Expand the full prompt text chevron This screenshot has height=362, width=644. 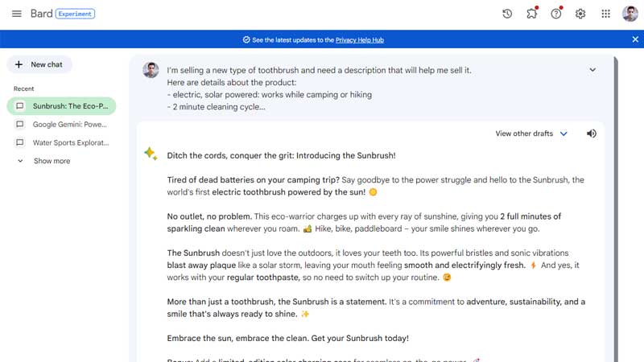tap(592, 70)
